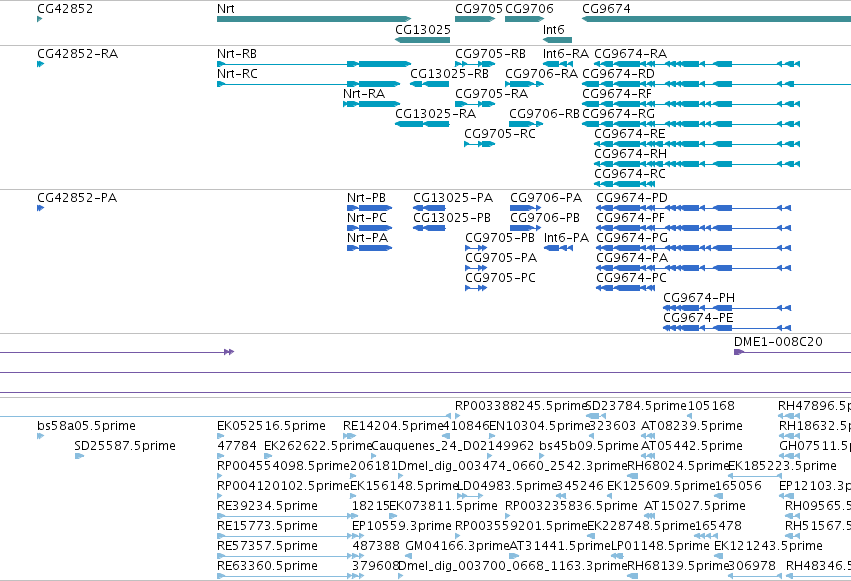Viewport: 851px width, 581px height.
Task: Click AT08239.5prime EST label
Action: pos(692,426)
